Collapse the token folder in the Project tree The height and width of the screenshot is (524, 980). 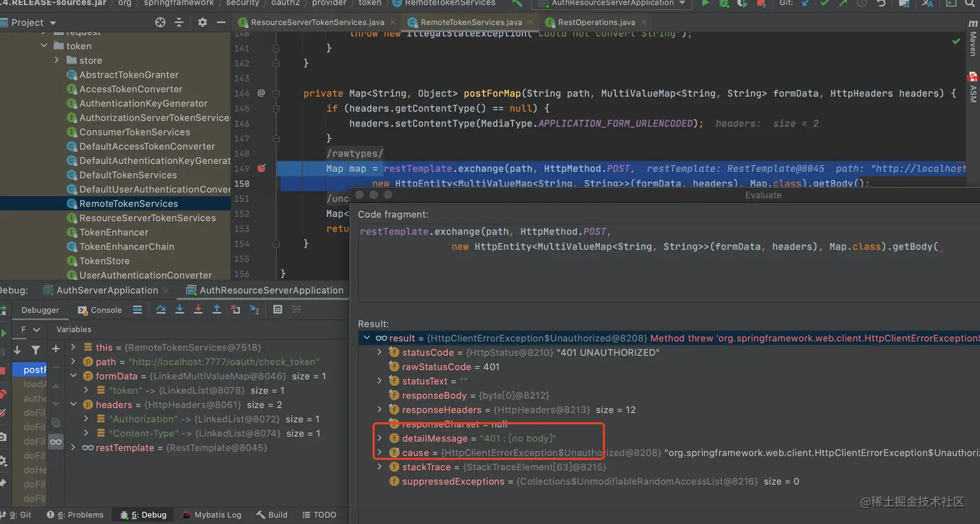pyautogui.click(x=44, y=46)
